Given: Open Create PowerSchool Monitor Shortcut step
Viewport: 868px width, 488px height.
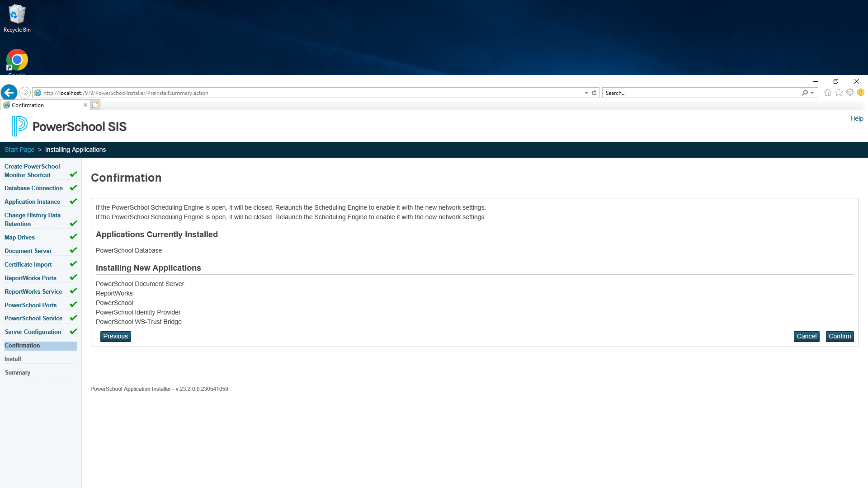Looking at the screenshot, I should pyautogui.click(x=32, y=171).
